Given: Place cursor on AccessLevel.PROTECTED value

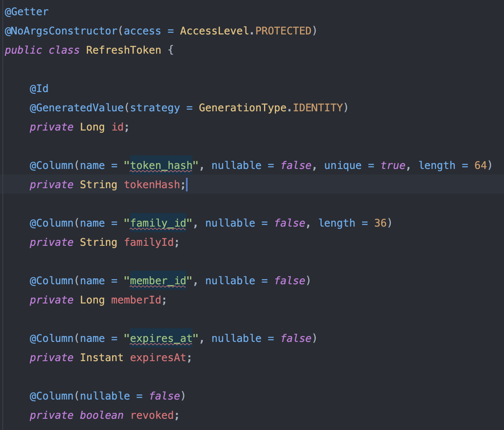Looking at the screenshot, I should 246,31.
